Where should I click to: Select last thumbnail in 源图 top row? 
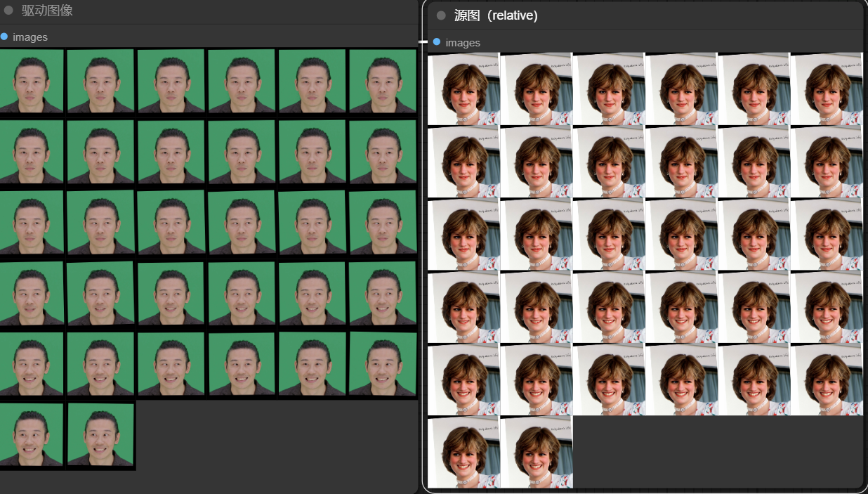coord(827,89)
